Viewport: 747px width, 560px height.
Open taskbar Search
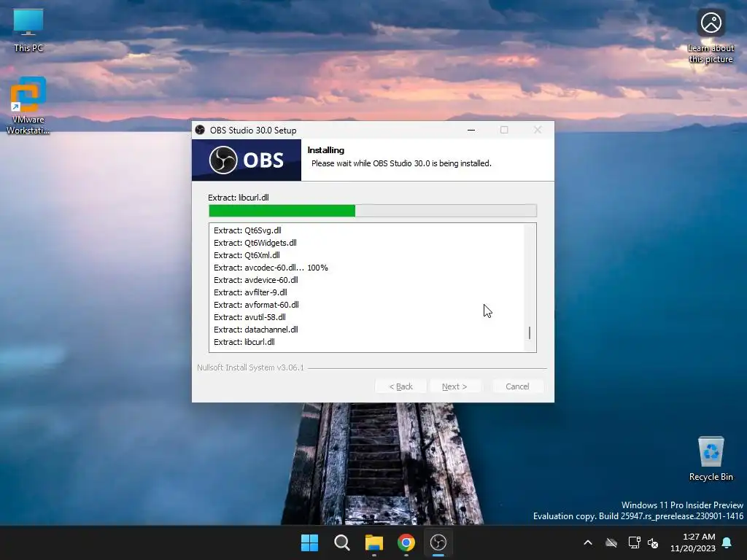point(342,542)
